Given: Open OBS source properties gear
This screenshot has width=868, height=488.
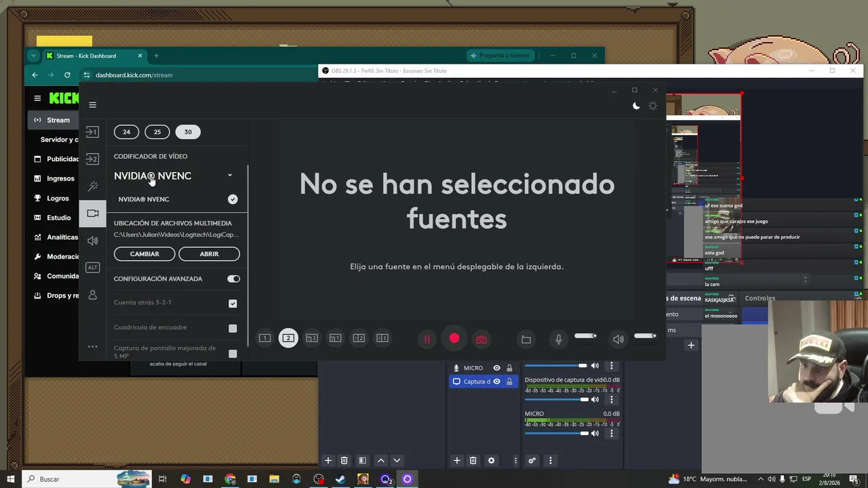Looking at the screenshot, I should point(492,460).
